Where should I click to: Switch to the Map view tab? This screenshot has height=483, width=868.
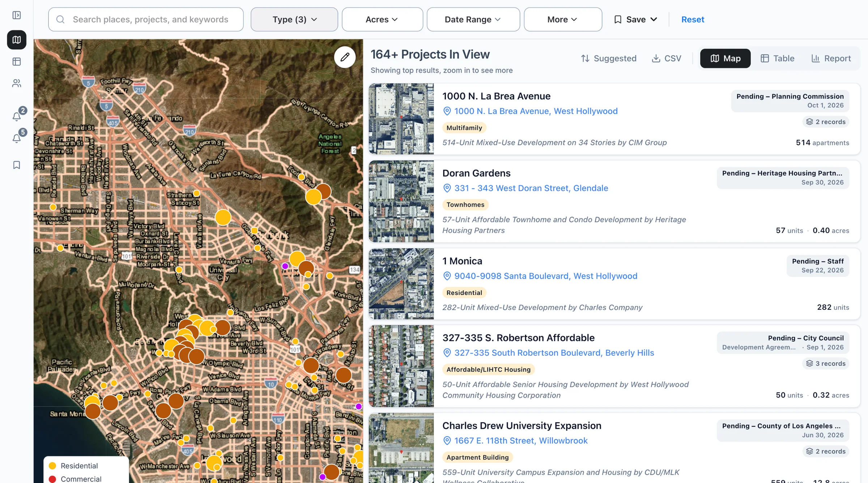point(725,59)
